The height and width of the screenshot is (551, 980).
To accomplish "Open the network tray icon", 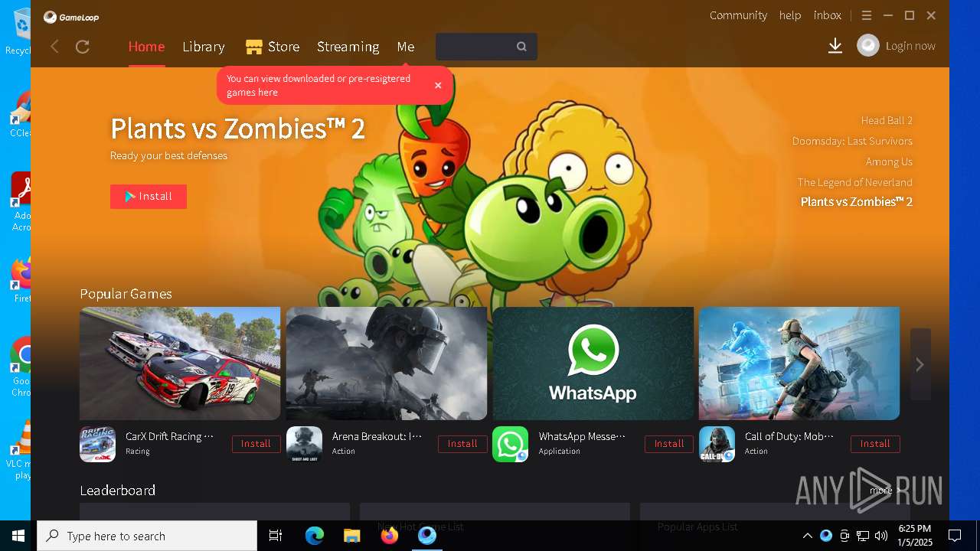I will coord(863,536).
